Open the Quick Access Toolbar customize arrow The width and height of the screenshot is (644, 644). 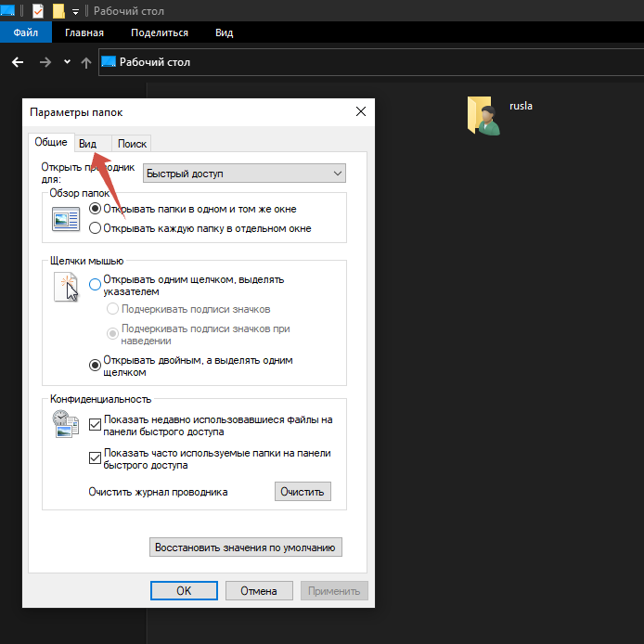(x=75, y=12)
